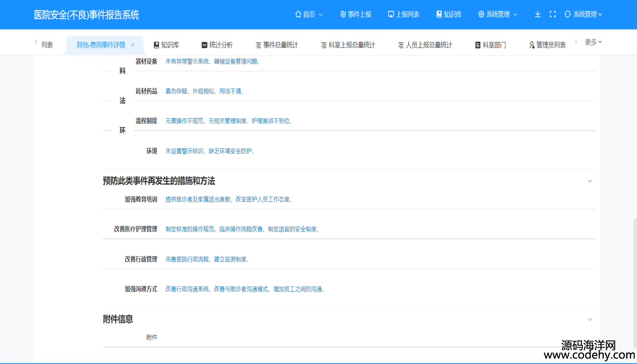This screenshot has width=637, height=364.
Task: Expand the 系统管理 settings menu
Action: pyautogui.click(x=498, y=15)
